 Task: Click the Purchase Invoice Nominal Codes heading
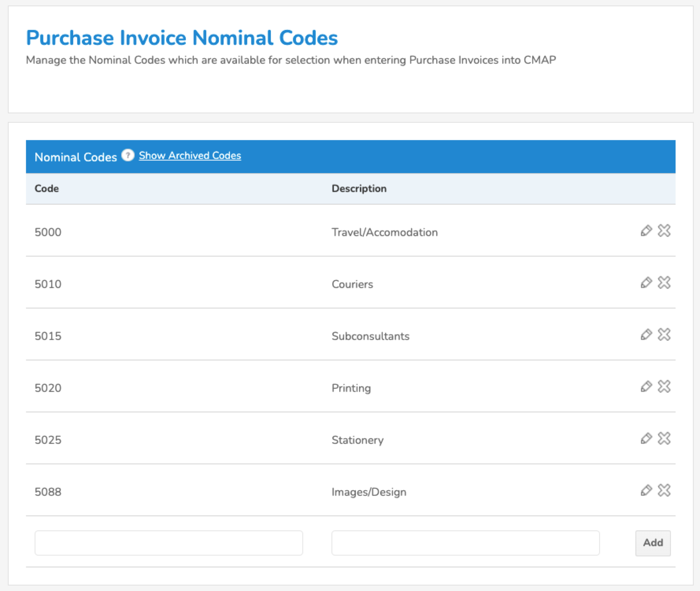(182, 38)
